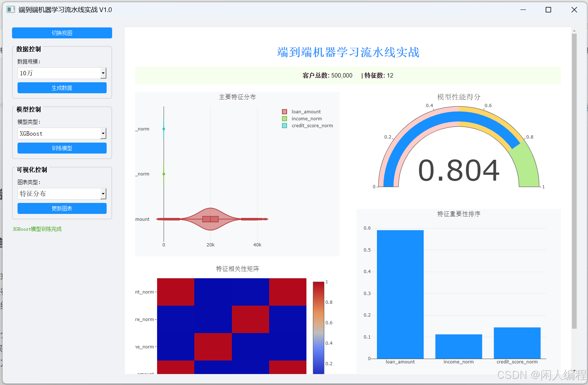Viewport: 588px width, 385px height.
Task: Click the 更新图表 button
Action: pyautogui.click(x=62, y=208)
